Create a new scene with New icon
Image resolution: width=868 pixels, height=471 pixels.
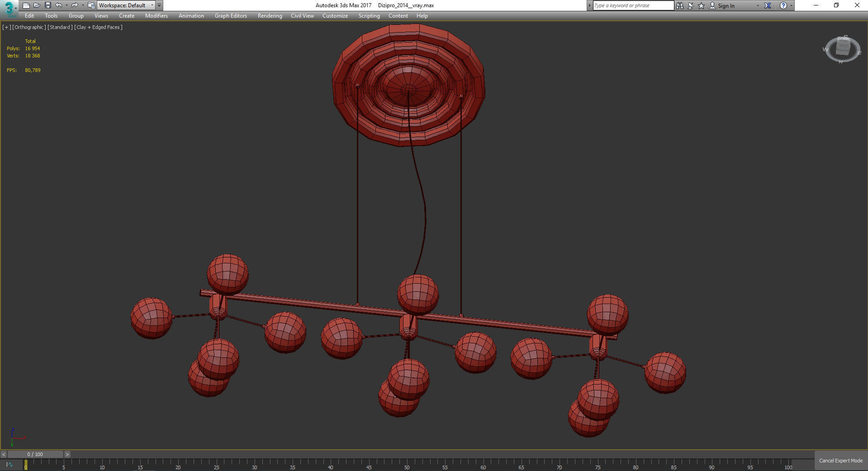tap(26, 5)
